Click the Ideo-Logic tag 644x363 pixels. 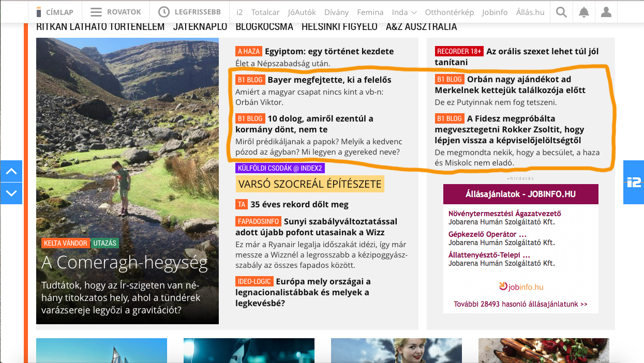[x=254, y=282]
